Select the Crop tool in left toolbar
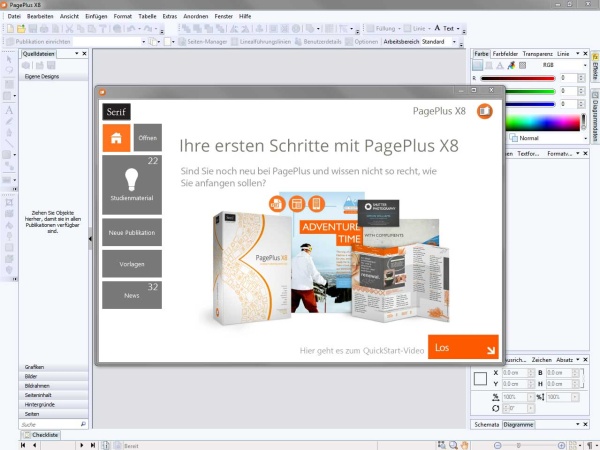Screen dimensions: 600x450 pos(9,202)
